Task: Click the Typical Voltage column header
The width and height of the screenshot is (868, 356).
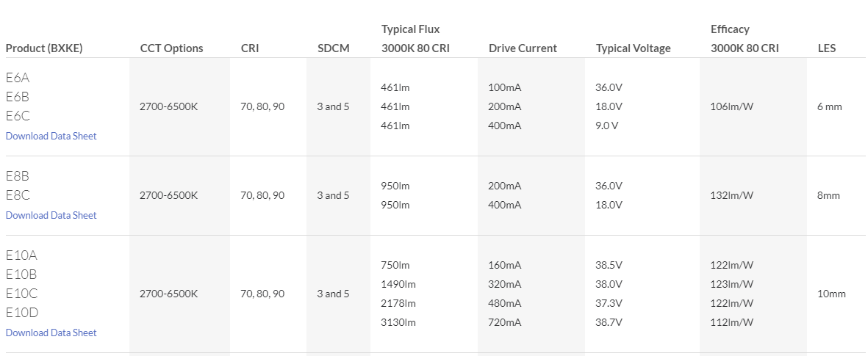Action: (633, 48)
